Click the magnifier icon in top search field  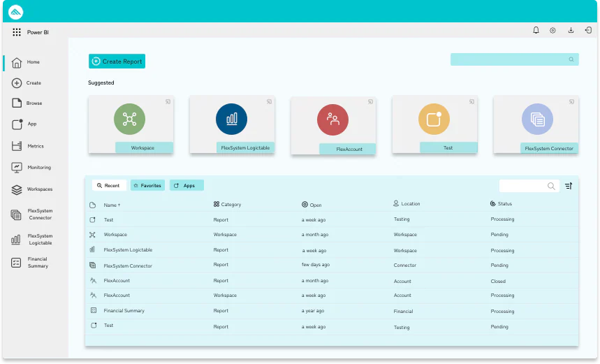(x=571, y=59)
